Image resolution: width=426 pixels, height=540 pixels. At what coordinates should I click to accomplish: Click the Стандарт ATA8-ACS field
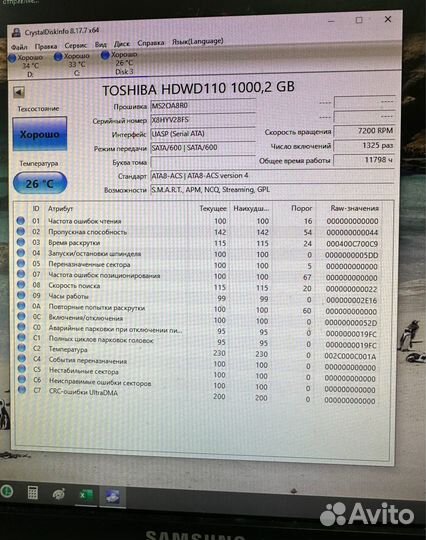[272, 176]
